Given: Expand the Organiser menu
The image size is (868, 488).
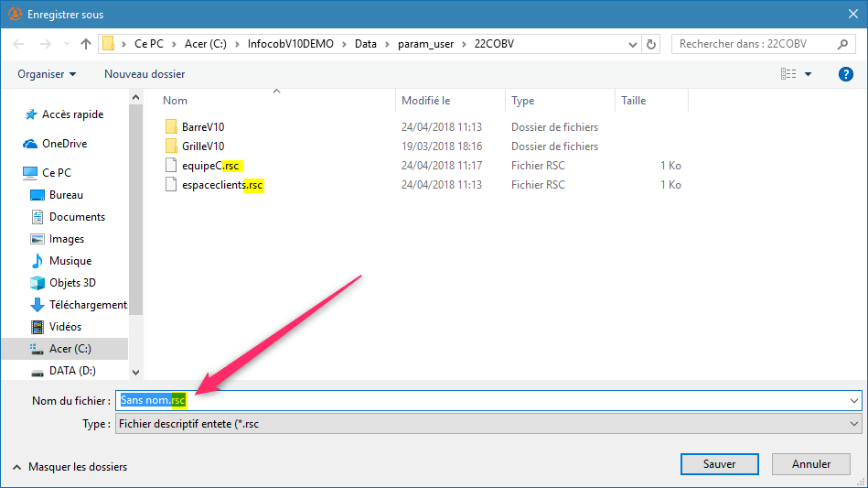Looking at the screenshot, I should [47, 74].
